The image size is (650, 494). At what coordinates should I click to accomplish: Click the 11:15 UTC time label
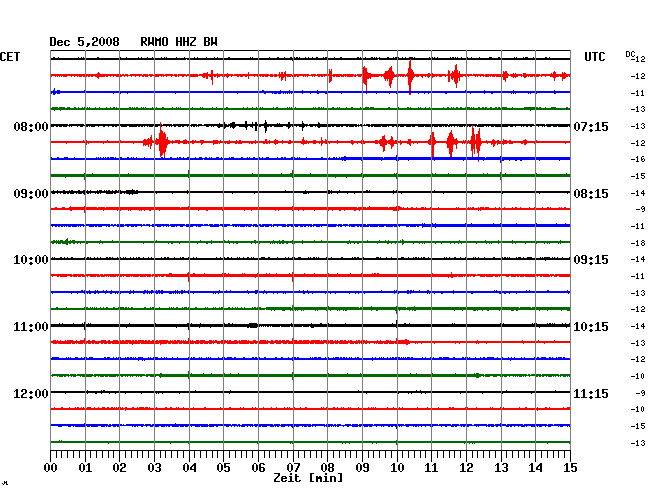(x=591, y=393)
